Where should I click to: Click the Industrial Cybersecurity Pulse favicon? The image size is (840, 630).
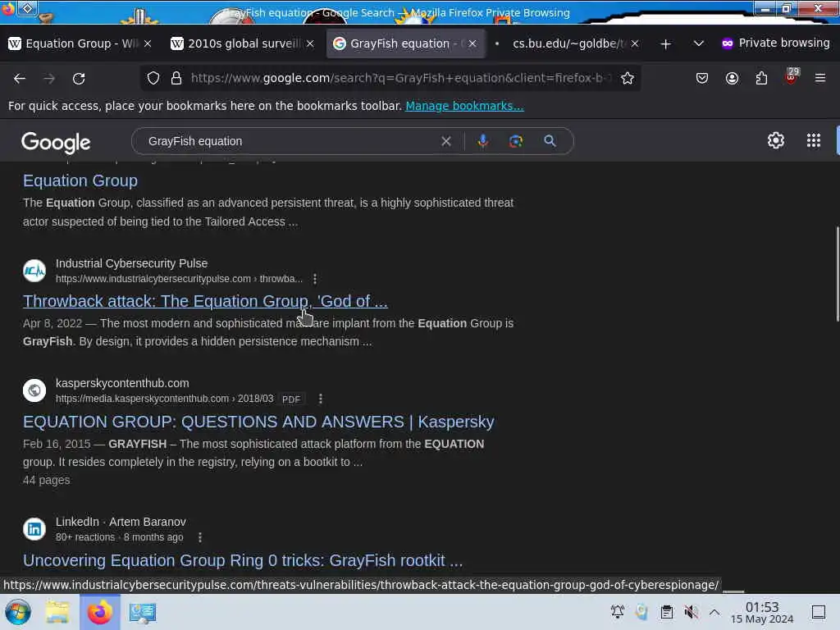pos(34,271)
